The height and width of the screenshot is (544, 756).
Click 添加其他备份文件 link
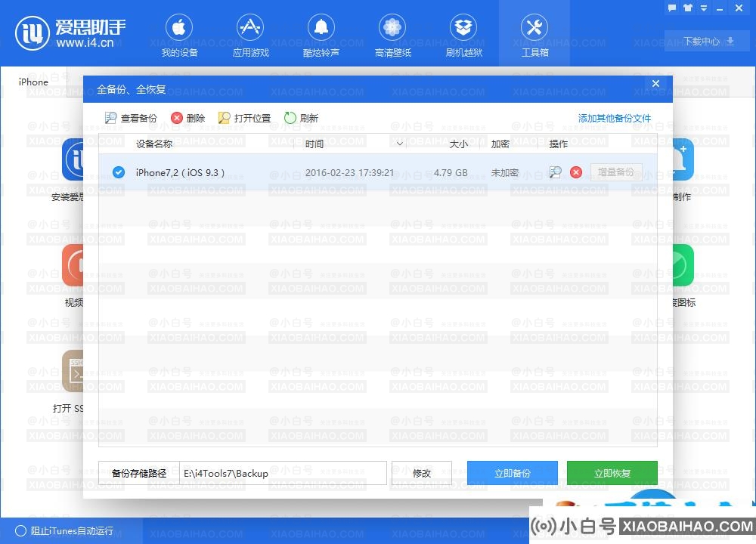click(614, 118)
